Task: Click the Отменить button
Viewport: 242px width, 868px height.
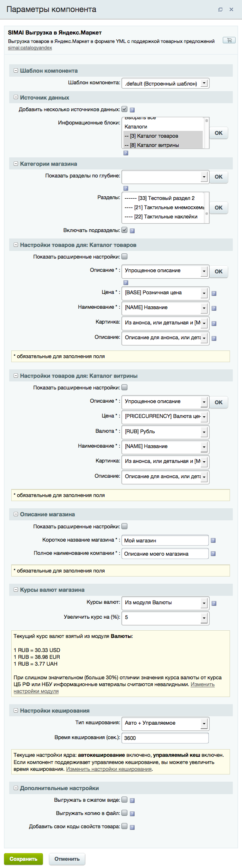Action: point(67,859)
